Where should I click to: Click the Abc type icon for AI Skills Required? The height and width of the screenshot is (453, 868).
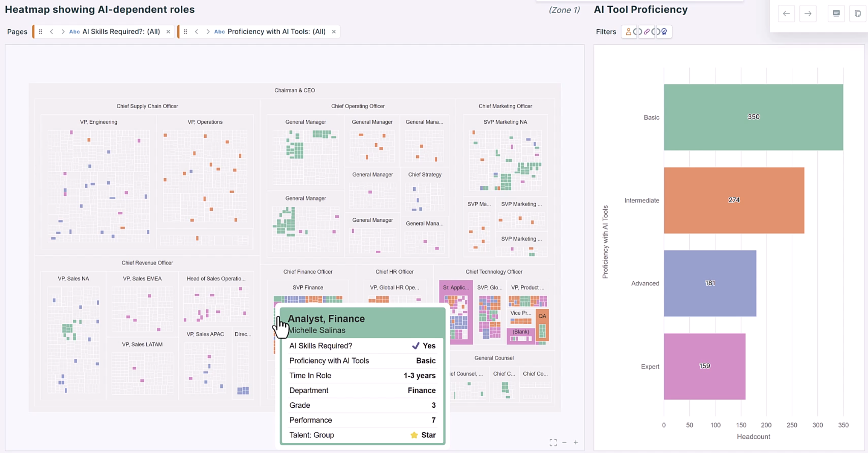coord(74,32)
